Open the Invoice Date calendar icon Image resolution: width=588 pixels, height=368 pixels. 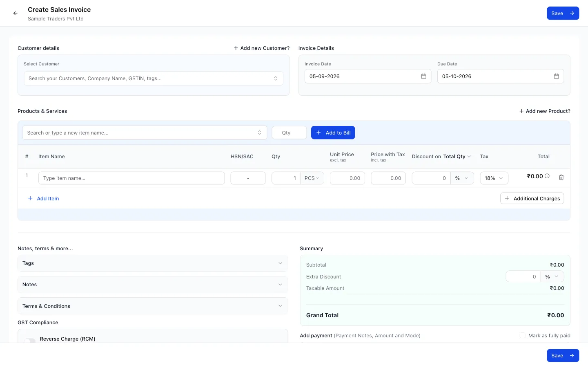coord(423,76)
